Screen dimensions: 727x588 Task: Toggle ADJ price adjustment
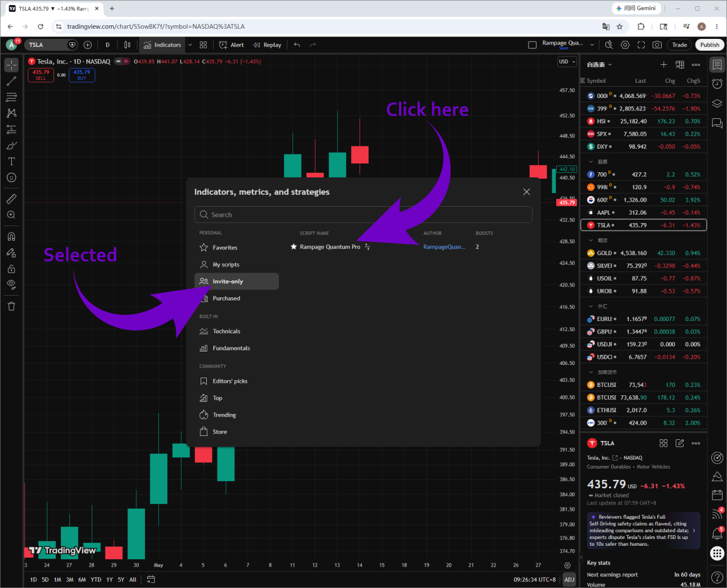pyautogui.click(x=569, y=580)
